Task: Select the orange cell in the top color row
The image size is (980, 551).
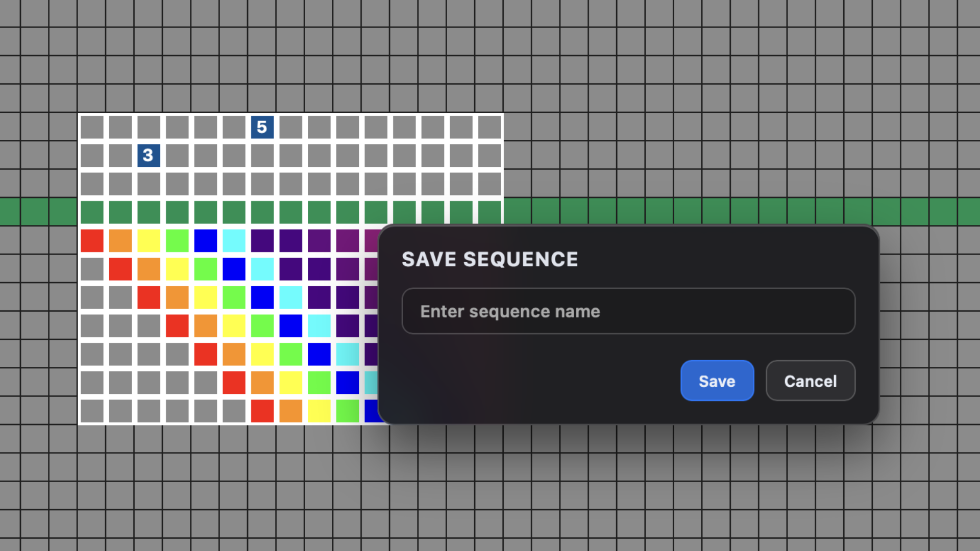Action: click(x=120, y=240)
